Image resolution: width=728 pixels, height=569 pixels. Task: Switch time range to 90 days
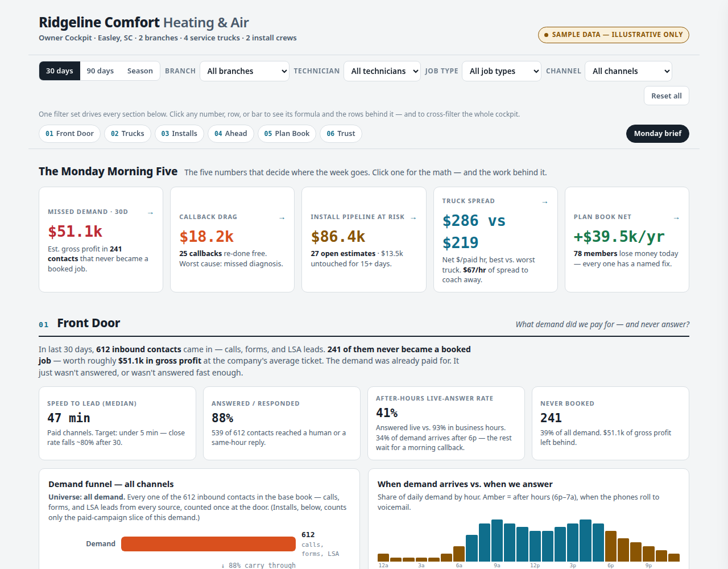click(x=100, y=71)
